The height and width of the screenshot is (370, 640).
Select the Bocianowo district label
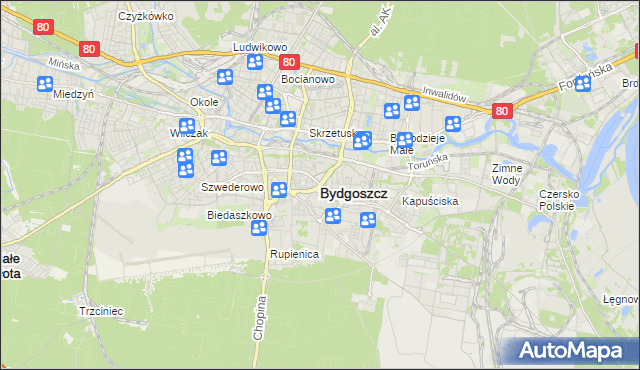click(308, 79)
